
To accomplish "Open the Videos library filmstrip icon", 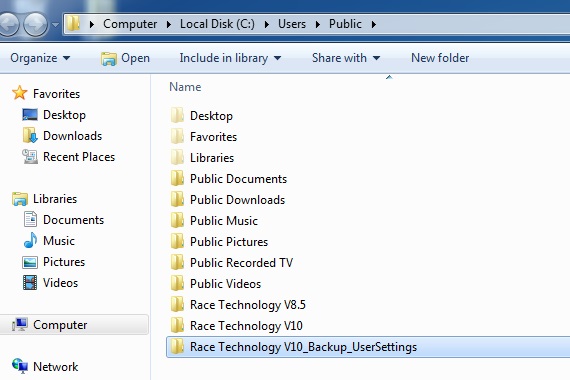I will (x=30, y=283).
